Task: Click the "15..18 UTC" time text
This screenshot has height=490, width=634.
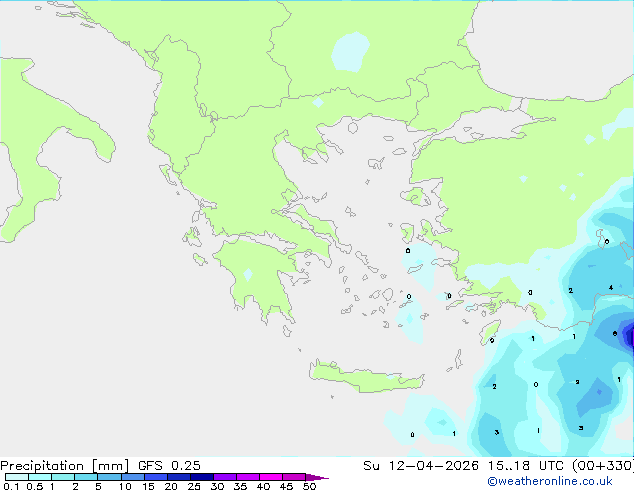Action: pyautogui.click(x=526, y=466)
